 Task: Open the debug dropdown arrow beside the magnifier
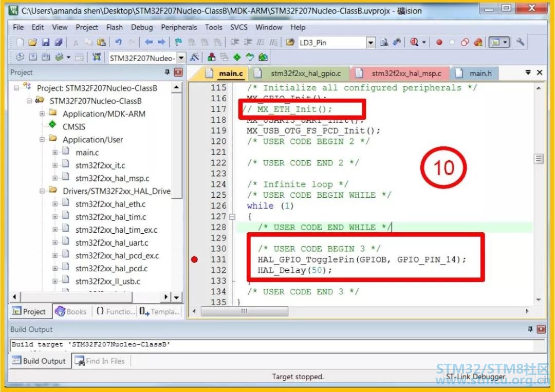pyautogui.click(x=424, y=43)
